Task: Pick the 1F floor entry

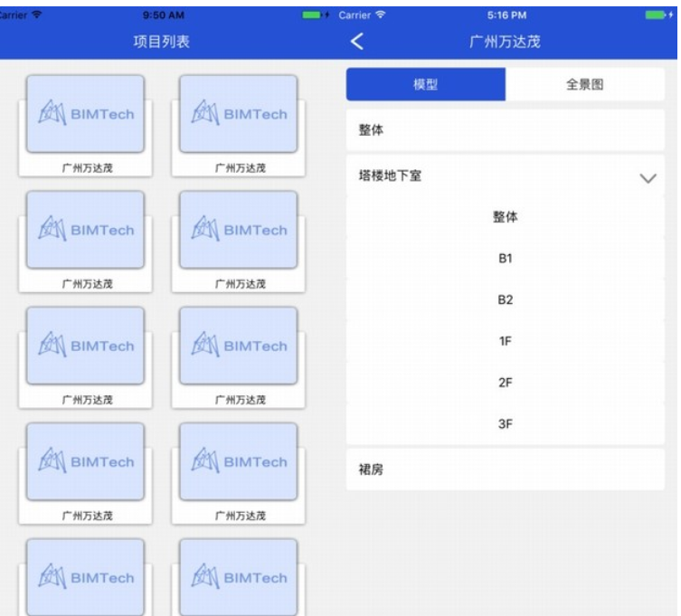Action: tap(506, 341)
